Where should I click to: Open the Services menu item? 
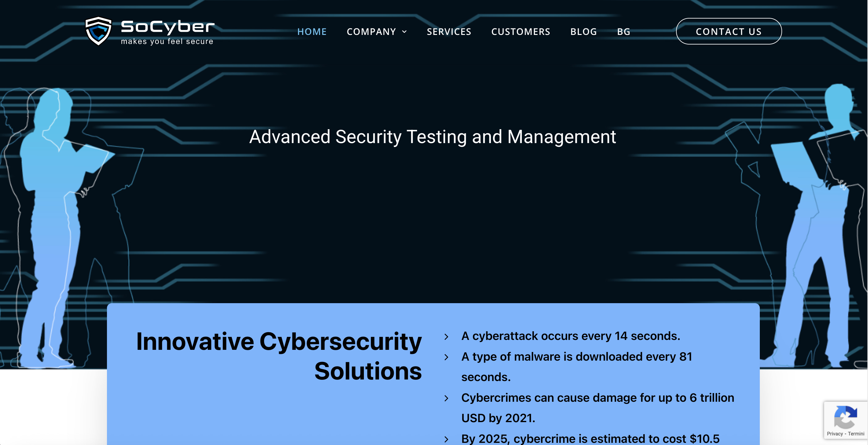click(x=449, y=32)
